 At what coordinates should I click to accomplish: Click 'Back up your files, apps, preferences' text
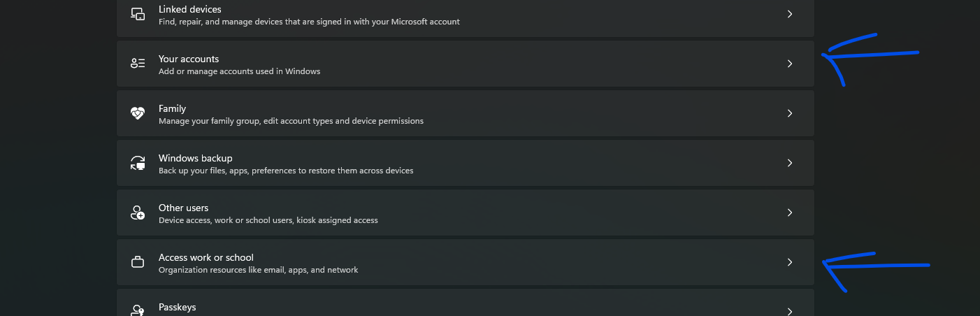pos(286,171)
